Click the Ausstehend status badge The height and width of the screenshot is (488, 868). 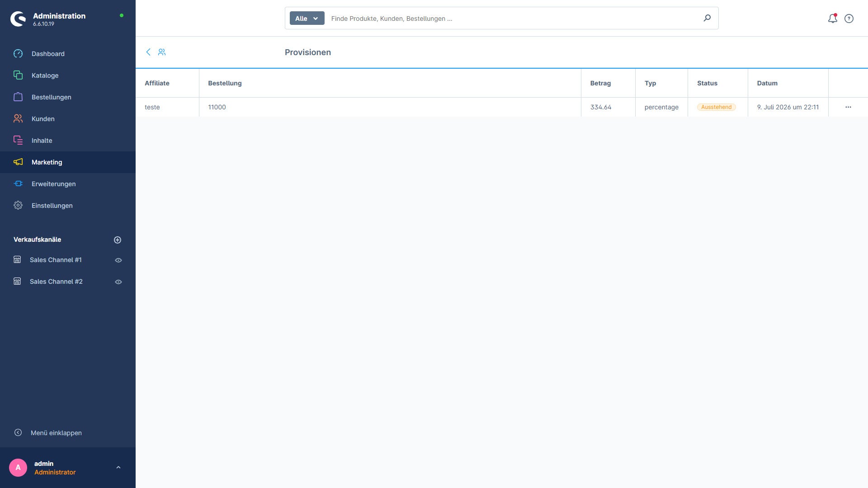click(716, 107)
